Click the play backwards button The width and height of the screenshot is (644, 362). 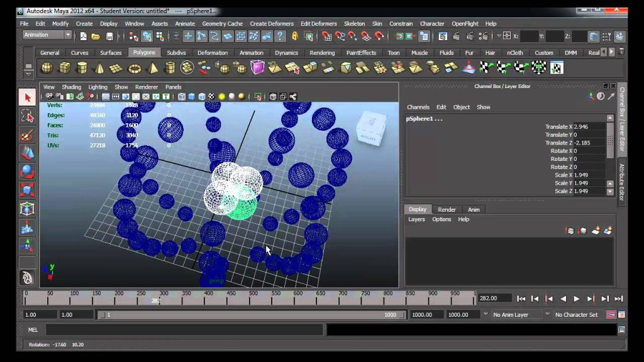[x=563, y=299]
